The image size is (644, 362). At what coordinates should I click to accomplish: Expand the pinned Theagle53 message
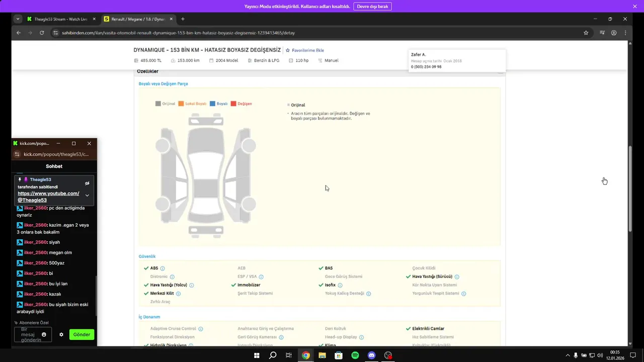coord(87,195)
